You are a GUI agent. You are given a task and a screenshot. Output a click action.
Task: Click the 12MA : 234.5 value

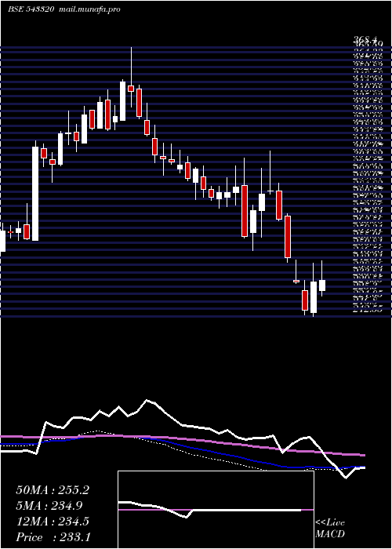pos(53,522)
